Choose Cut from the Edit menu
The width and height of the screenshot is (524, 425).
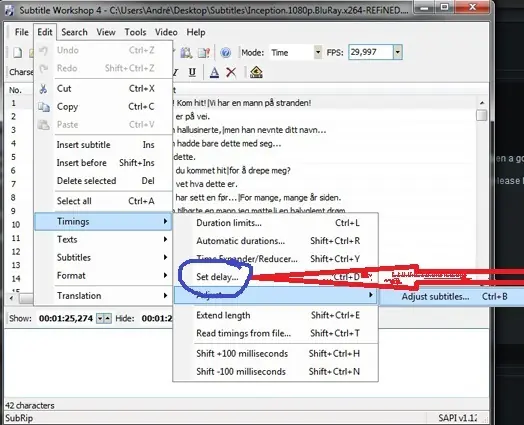(x=103, y=89)
